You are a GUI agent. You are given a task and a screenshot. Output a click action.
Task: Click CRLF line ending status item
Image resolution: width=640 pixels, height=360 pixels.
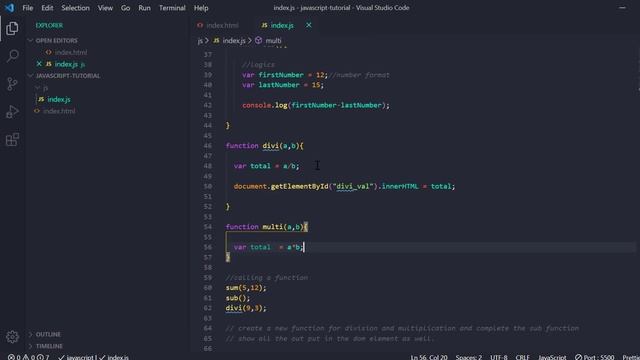pyautogui.click(x=522, y=357)
